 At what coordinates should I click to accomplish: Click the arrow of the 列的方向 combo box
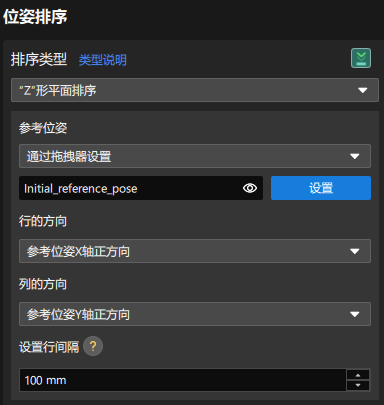point(354,314)
